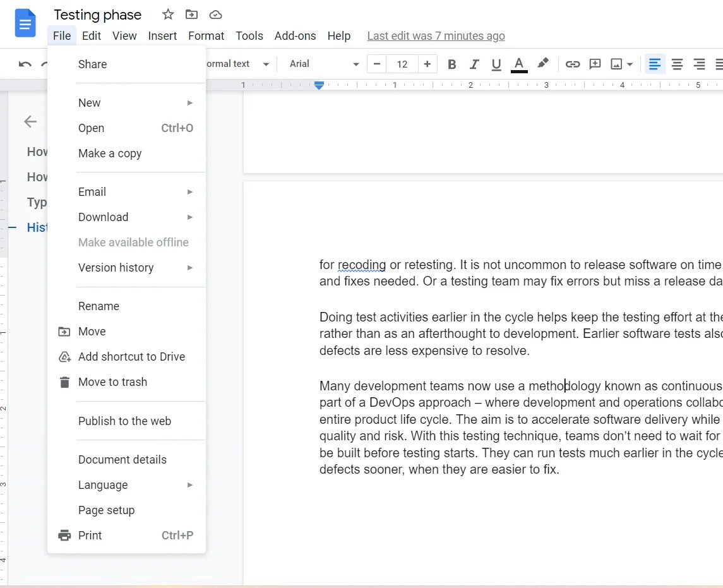Star the Testing phase document
The image size is (723, 588).
167,14
